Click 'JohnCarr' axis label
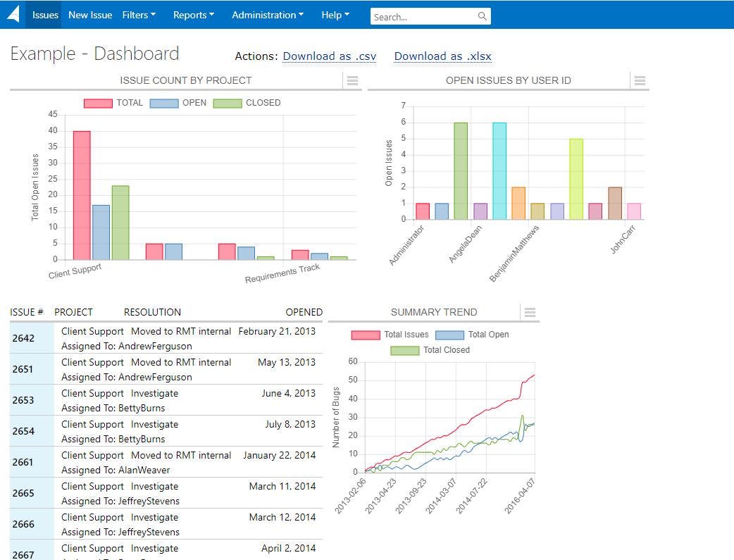 click(x=623, y=239)
